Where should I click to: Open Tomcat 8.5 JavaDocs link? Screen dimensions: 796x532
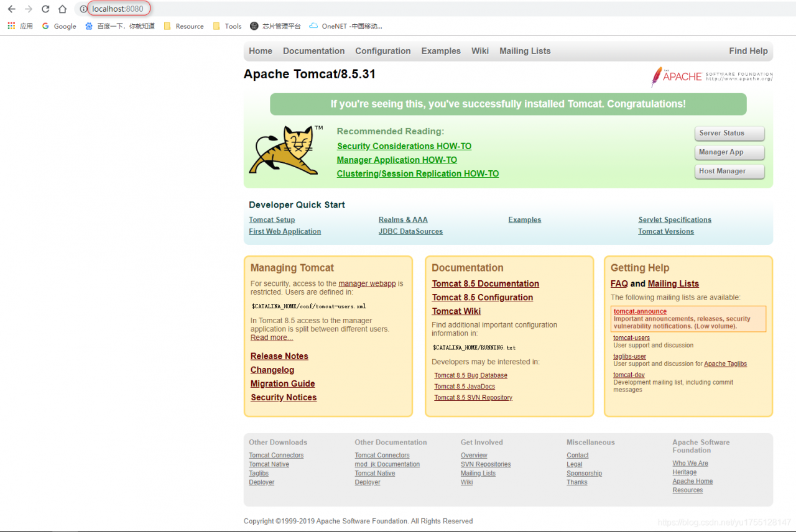click(x=465, y=387)
